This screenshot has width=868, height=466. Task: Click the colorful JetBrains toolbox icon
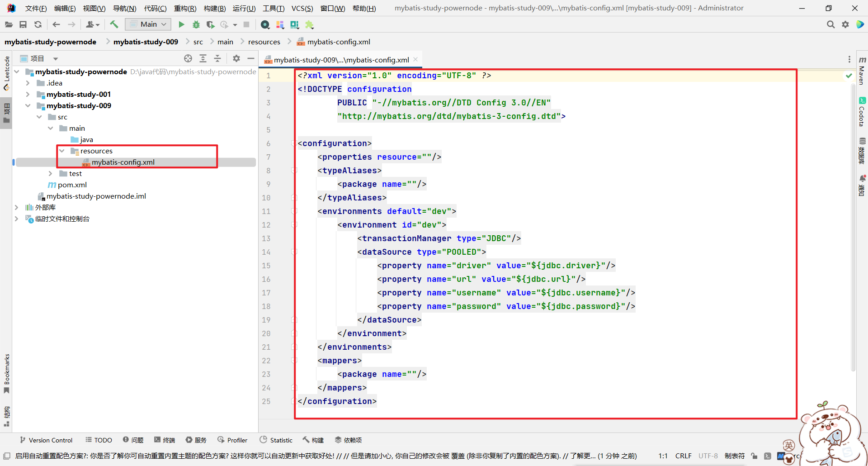pyautogui.click(x=860, y=24)
